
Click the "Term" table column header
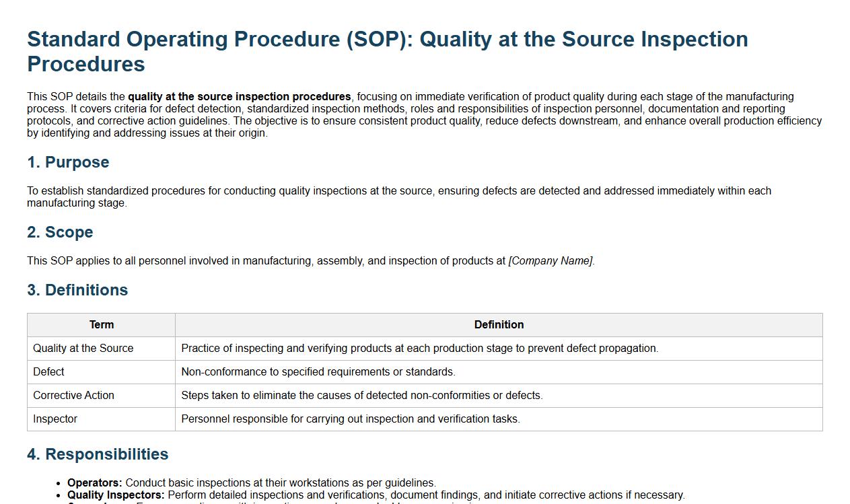[102, 325]
